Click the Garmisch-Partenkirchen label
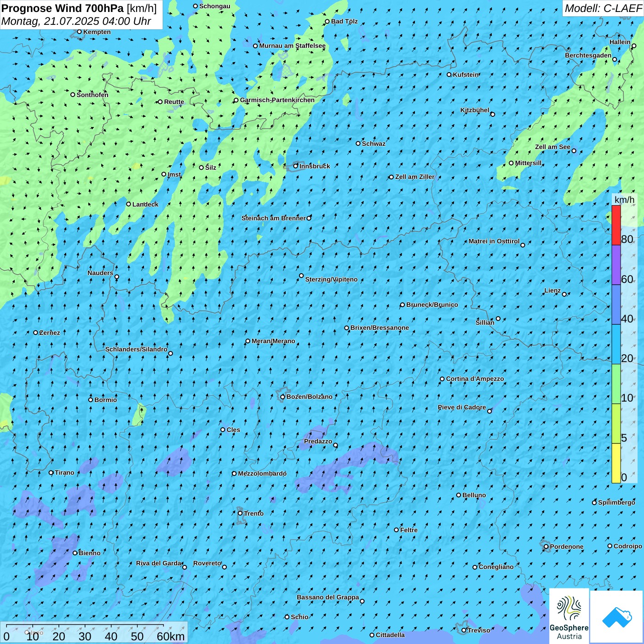This screenshot has height=644, width=644. [x=277, y=100]
